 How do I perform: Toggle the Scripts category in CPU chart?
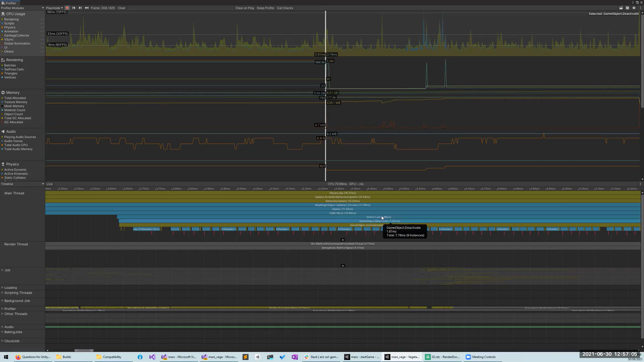(x=9, y=23)
